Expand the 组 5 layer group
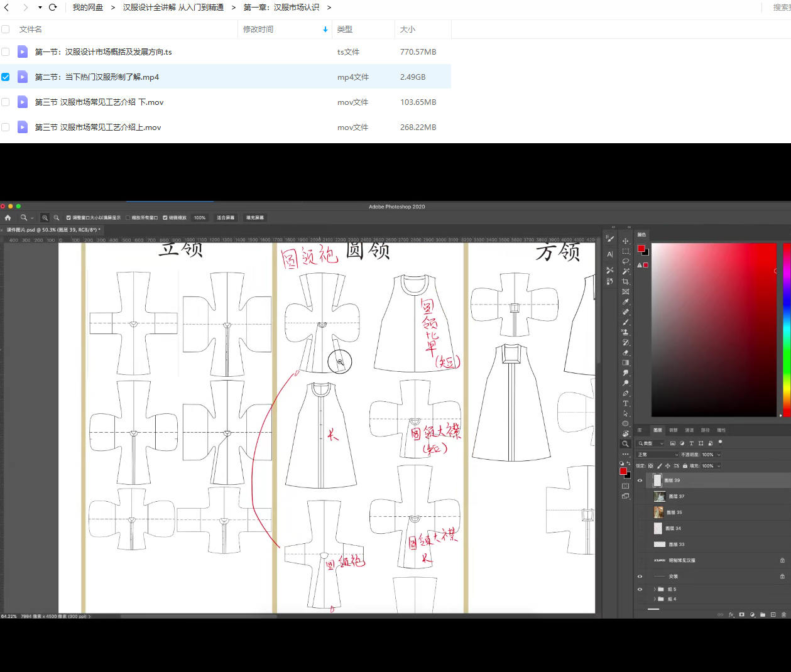791x672 pixels. pyautogui.click(x=654, y=589)
